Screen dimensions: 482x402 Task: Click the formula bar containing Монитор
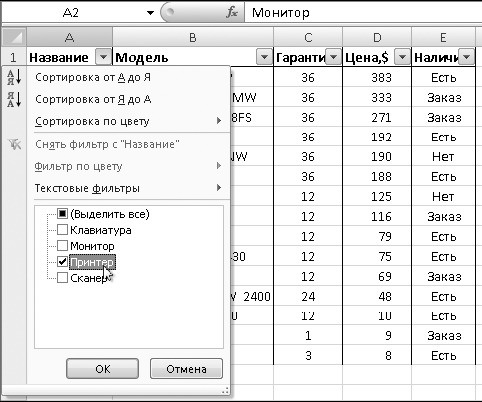[363, 13]
